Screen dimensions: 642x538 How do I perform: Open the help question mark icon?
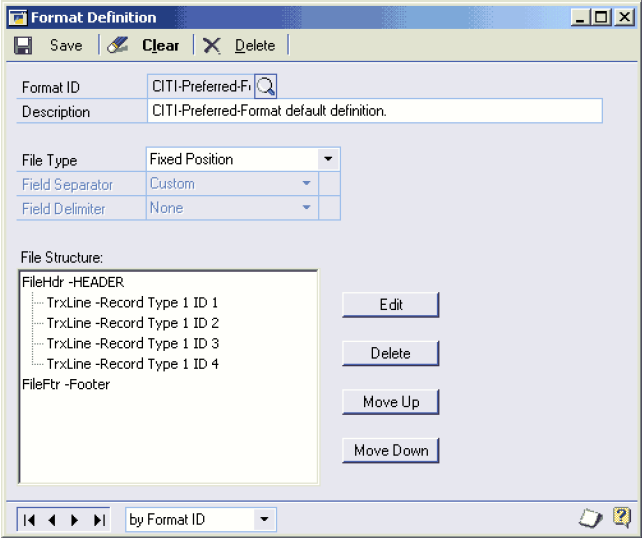pos(621,517)
